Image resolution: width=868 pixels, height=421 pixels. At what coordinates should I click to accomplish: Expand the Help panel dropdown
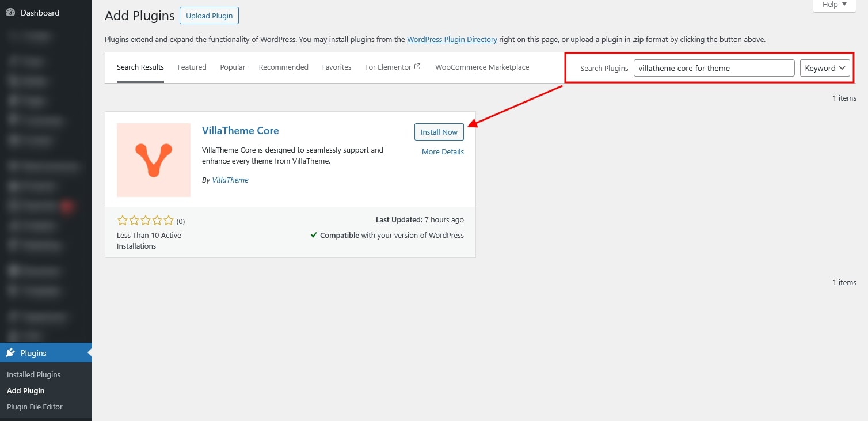pos(834,5)
